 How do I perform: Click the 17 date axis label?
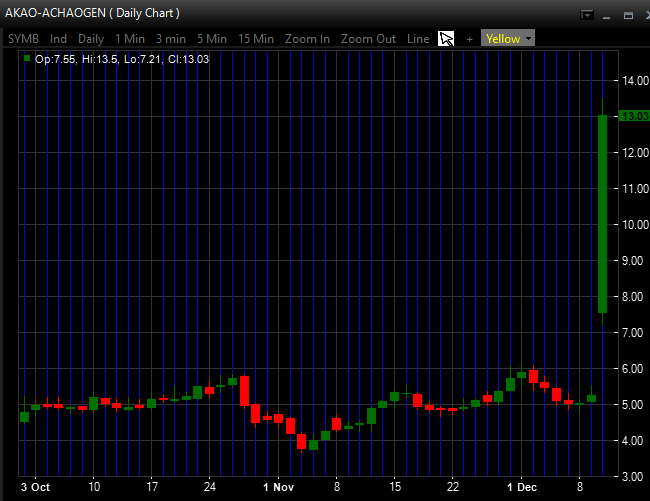click(x=152, y=487)
